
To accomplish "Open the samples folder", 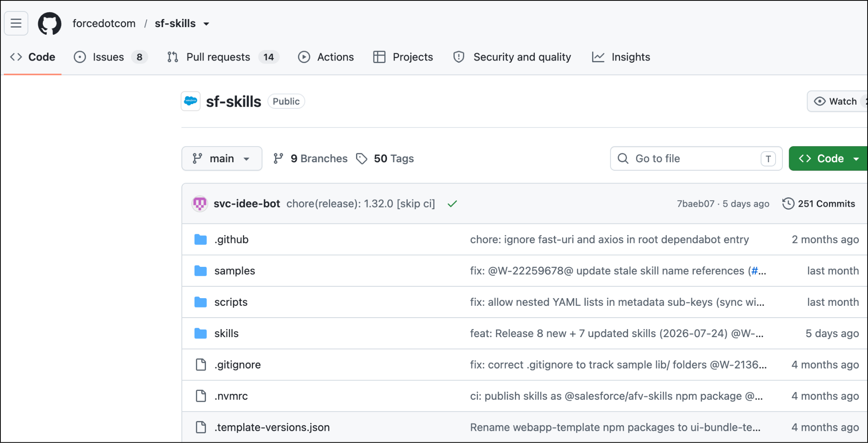I will click(x=235, y=271).
